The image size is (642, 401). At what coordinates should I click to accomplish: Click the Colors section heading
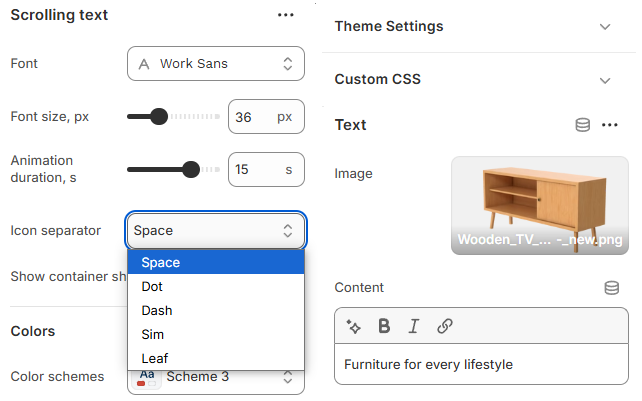(x=33, y=331)
